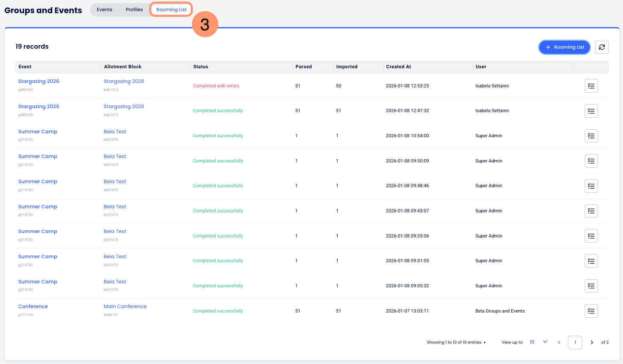Screen dimensions: 623x364
Task: Click the blue + Rooming List button
Action: pos(564,47)
